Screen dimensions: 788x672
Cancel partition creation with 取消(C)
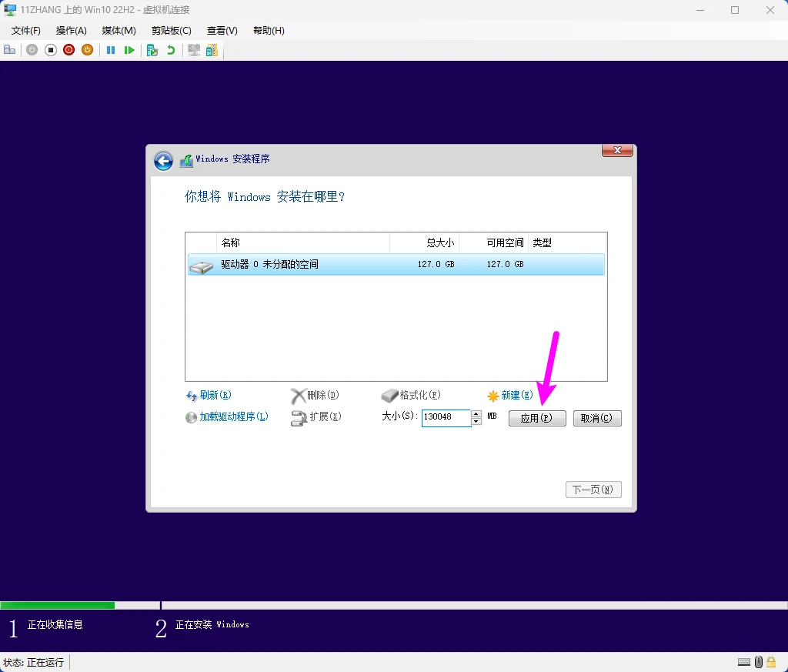[x=597, y=418]
